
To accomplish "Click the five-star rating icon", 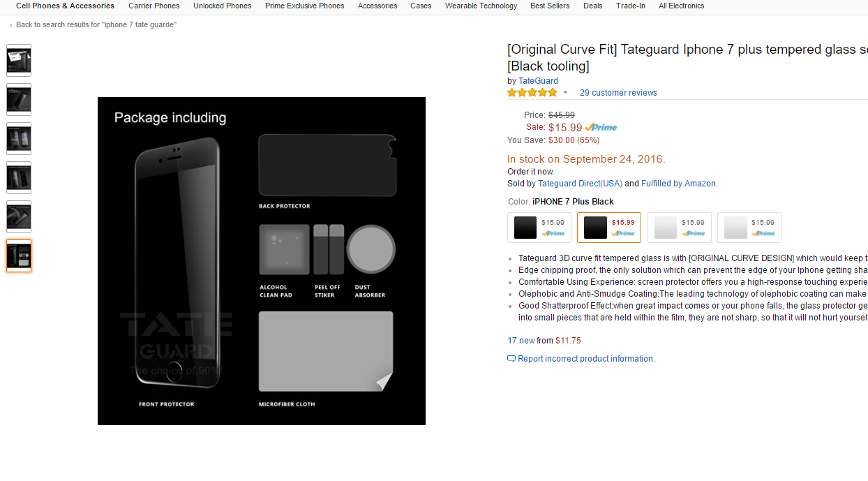I will [532, 92].
